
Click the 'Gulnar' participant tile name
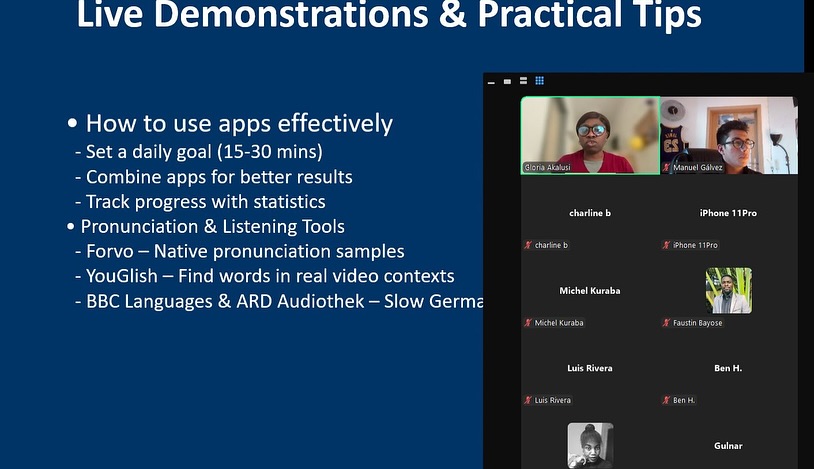coord(728,446)
